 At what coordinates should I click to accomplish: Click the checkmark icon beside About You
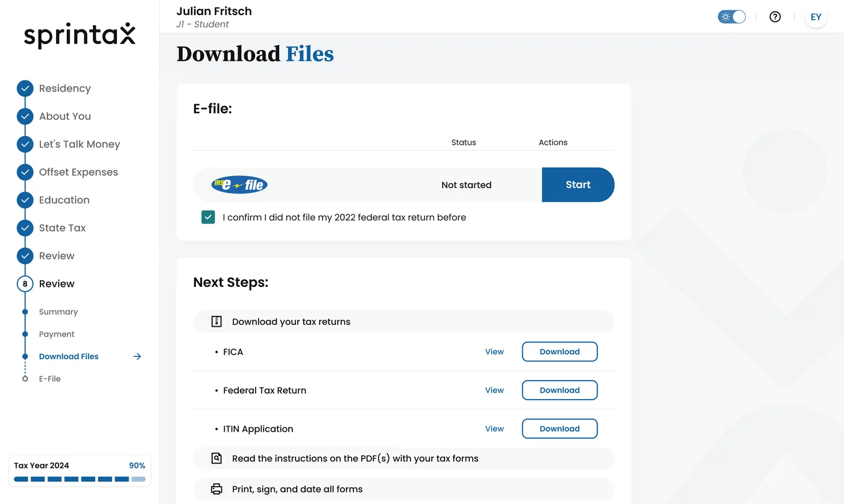coord(25,116)
